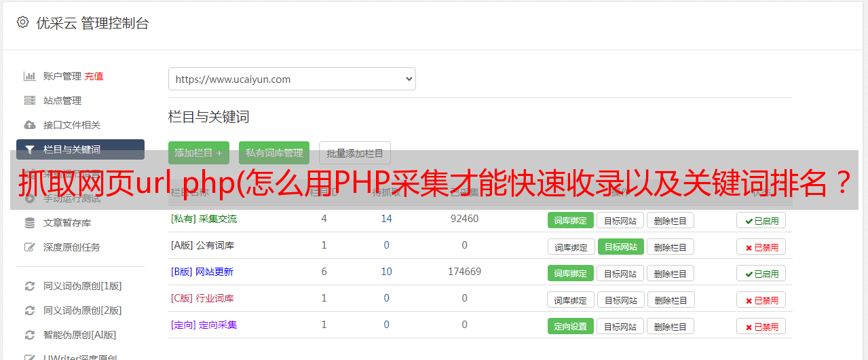Click the [B版] 网站更新 column name
This screenshot has width=868, height=360.
202,272
